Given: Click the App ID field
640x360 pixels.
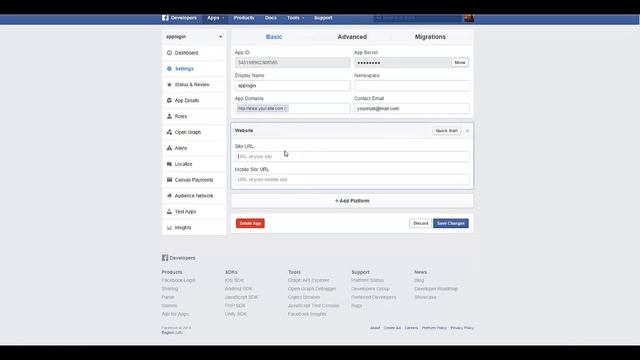Looking at the screenshot, I should click(x=293, y=62).
